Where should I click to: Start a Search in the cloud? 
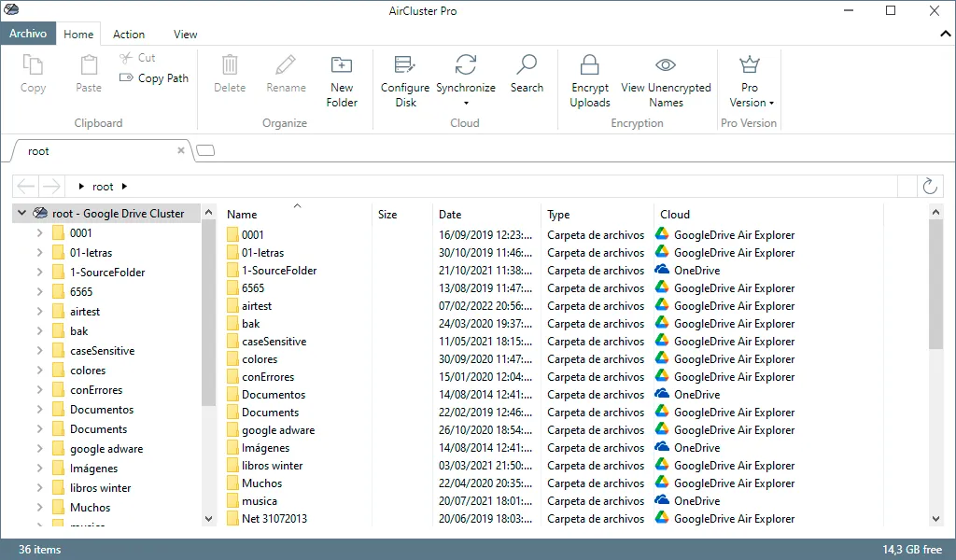(527, 75)
